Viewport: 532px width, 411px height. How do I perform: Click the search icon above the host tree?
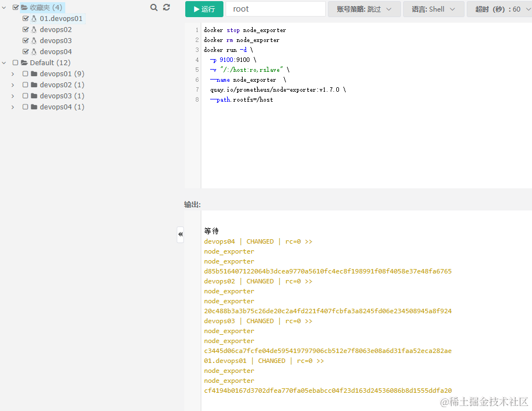[154, 7]
